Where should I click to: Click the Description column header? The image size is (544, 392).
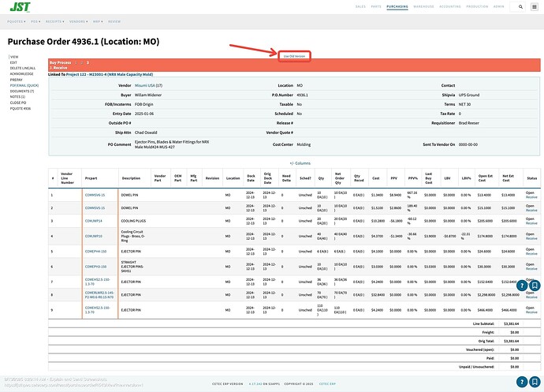(x=131, y=178)
